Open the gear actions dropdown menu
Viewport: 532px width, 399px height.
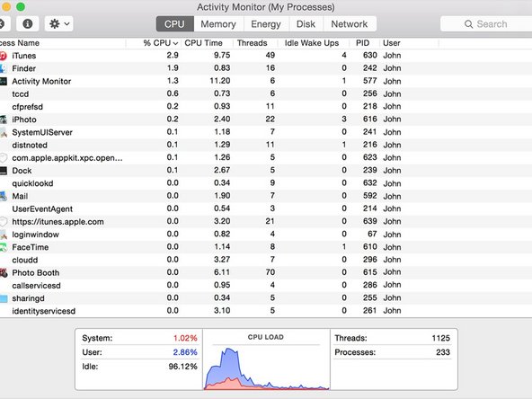[x=59, y=23]
